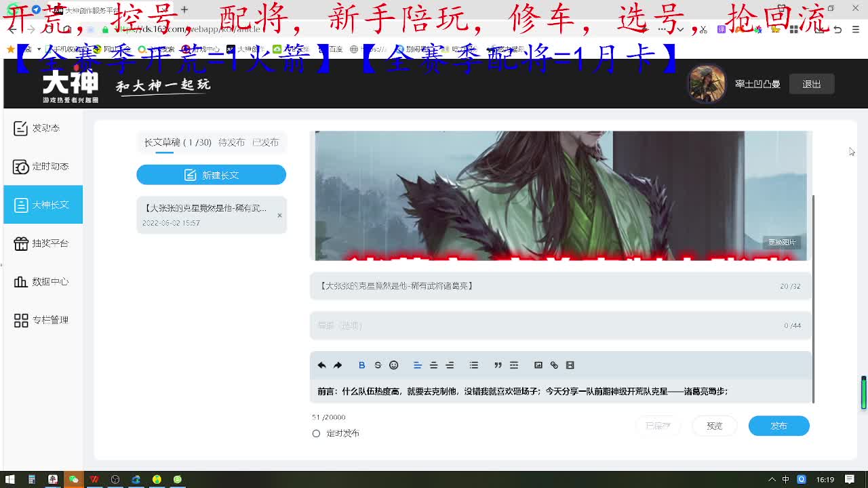This screenshot has height=488, width=868.
Task: Show hidden system tray icons
Action: point(772,479)
